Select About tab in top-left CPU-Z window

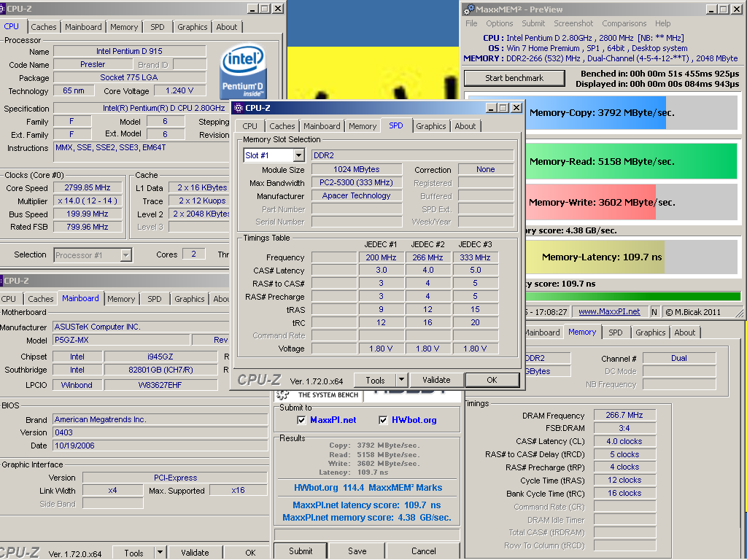click(227, 27)
